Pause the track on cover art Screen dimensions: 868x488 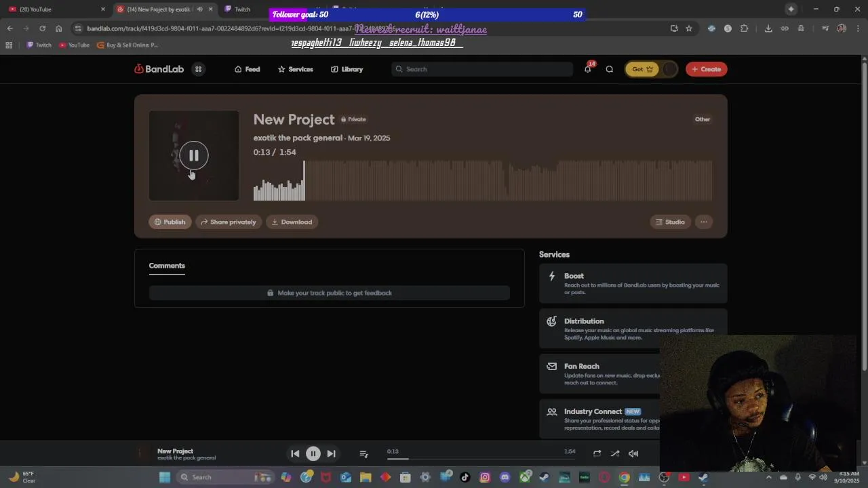194,156
